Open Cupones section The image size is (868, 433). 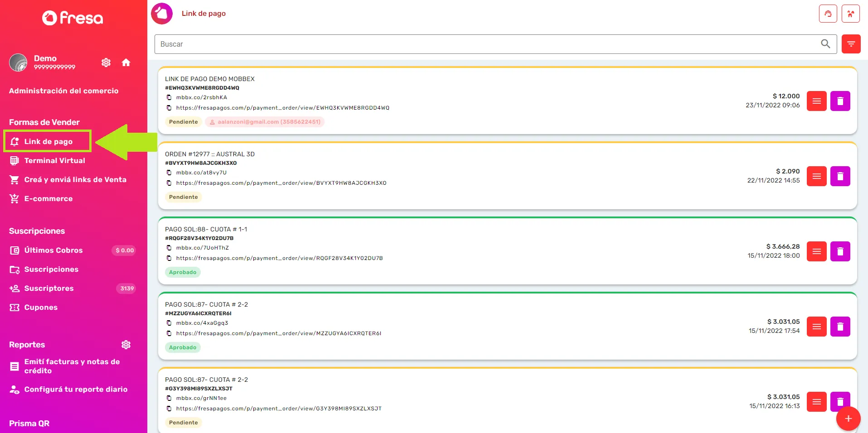[x=34, y=307]
